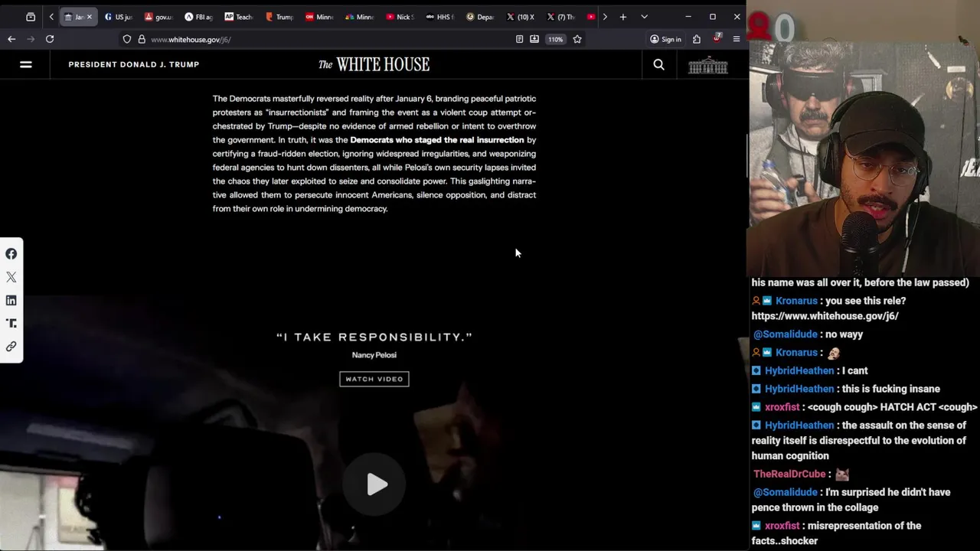The height and width of the screenshot is (551, 980).
Task: Open the red extension icon with badge
Action: [717, 38]
